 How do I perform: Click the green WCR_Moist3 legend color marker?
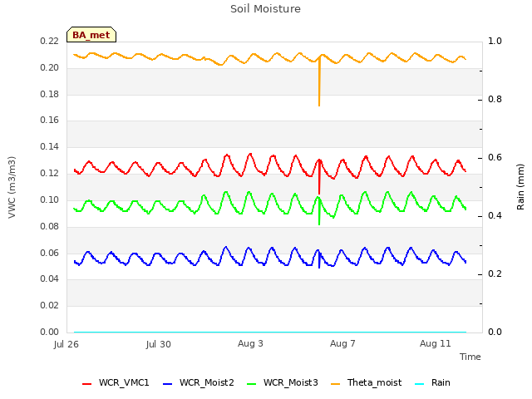click(252, 384)
